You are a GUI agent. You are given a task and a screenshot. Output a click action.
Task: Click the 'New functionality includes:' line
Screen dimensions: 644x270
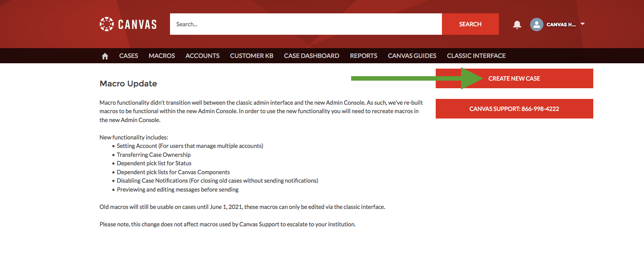(x=134, y=137)
